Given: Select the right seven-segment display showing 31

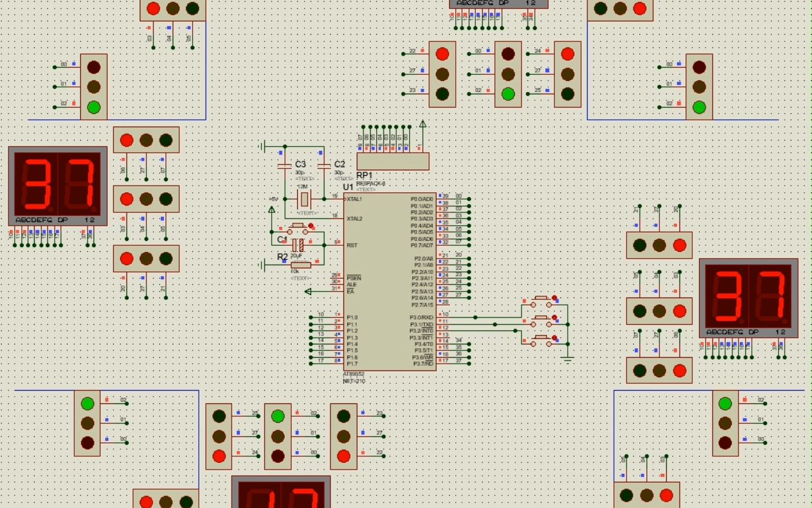Looking at the screenshot, I should click(x=748, y=298).
